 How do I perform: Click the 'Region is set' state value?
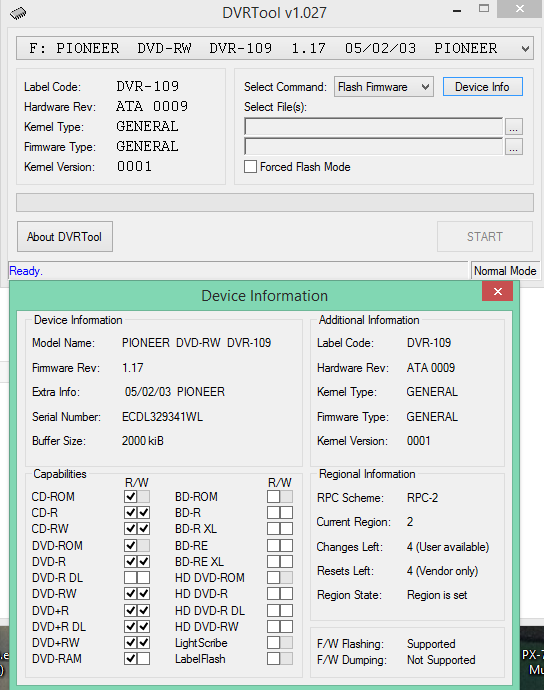coord(437,595)
